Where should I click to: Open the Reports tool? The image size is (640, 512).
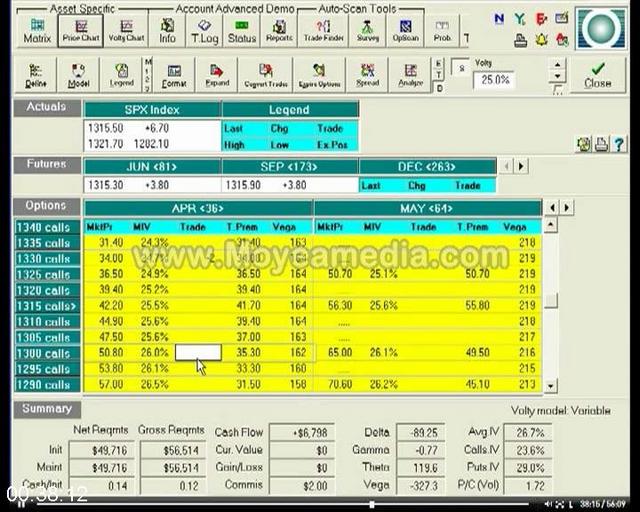click(x=279, y=31)
